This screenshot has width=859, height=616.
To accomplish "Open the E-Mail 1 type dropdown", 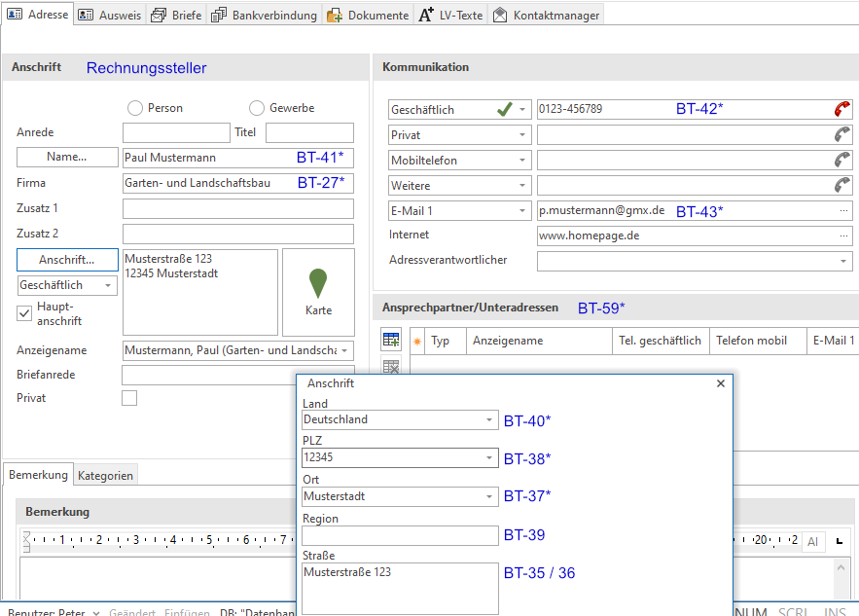I will (x=522, y=210).
